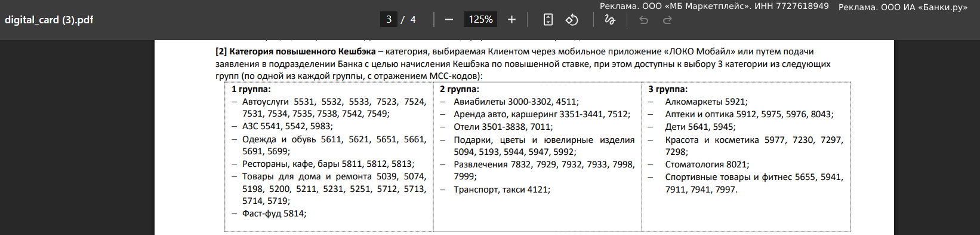The width and height of the screenshot is (980, 235).
Task: Zoom out using the minus icon
Action: 449,20
